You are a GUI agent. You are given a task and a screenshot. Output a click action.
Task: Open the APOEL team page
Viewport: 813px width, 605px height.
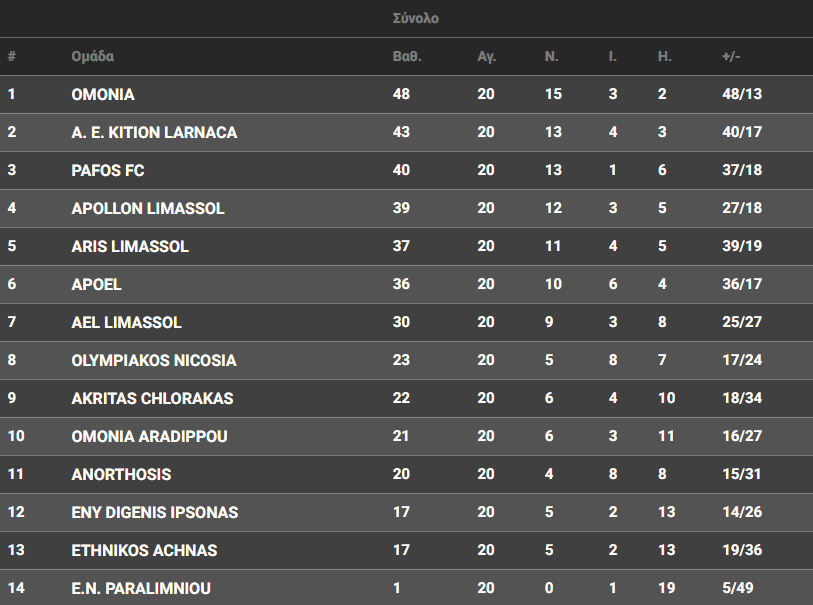(x=97, y=284)
